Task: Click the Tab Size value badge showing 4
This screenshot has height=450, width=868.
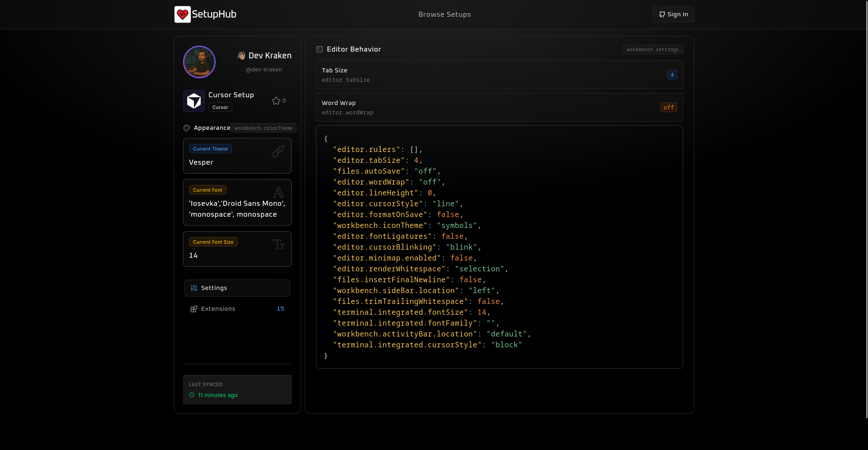Action: [x=672, y=75]
